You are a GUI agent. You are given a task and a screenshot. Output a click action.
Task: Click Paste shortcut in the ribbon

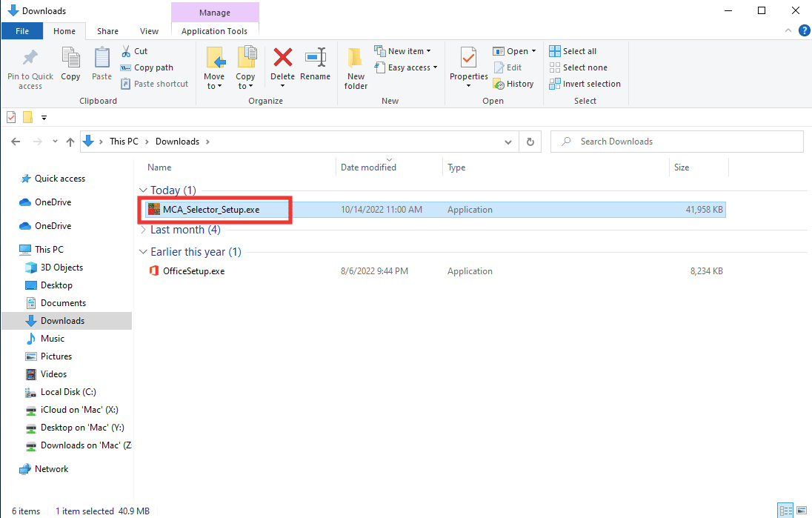154,84
